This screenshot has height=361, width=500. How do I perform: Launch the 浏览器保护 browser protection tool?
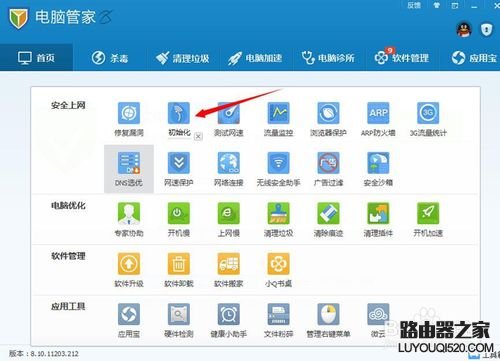(x=328, y=113)
